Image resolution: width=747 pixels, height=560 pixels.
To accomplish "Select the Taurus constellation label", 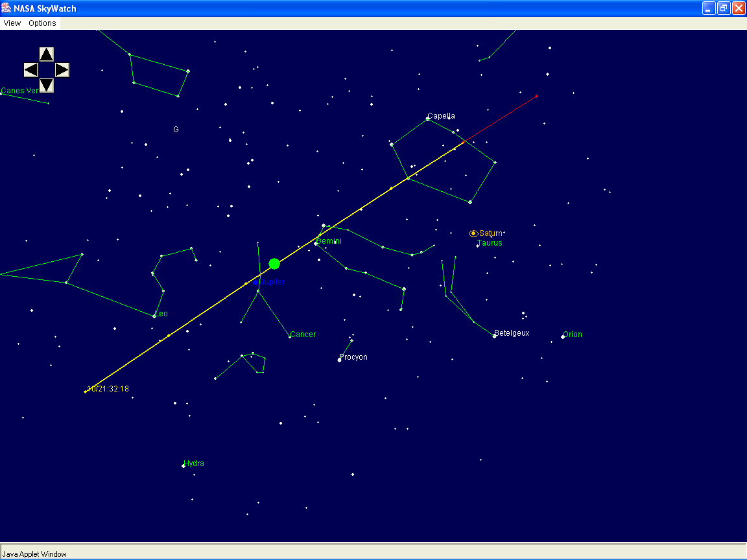I will (x=490, y=243).
